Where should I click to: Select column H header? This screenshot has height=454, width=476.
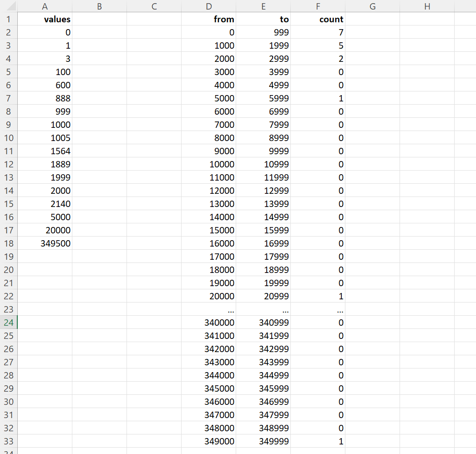pos(427,6)
